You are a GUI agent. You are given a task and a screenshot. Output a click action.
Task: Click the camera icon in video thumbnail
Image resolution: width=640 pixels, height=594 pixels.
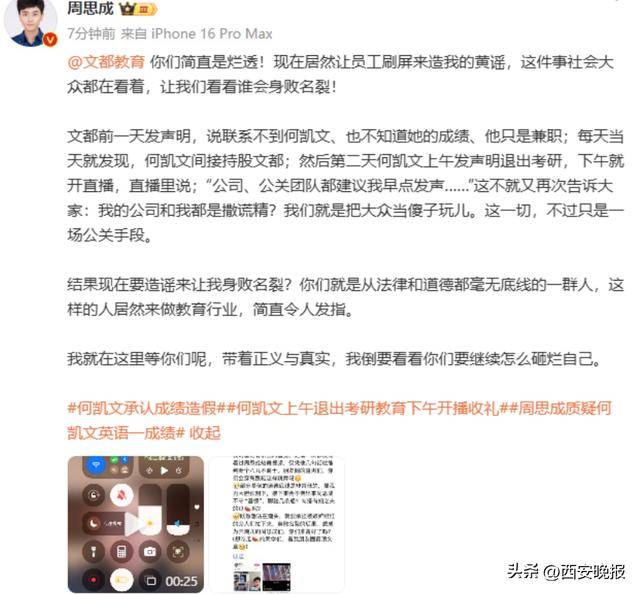pyautogui.click(x=150, y=552)
